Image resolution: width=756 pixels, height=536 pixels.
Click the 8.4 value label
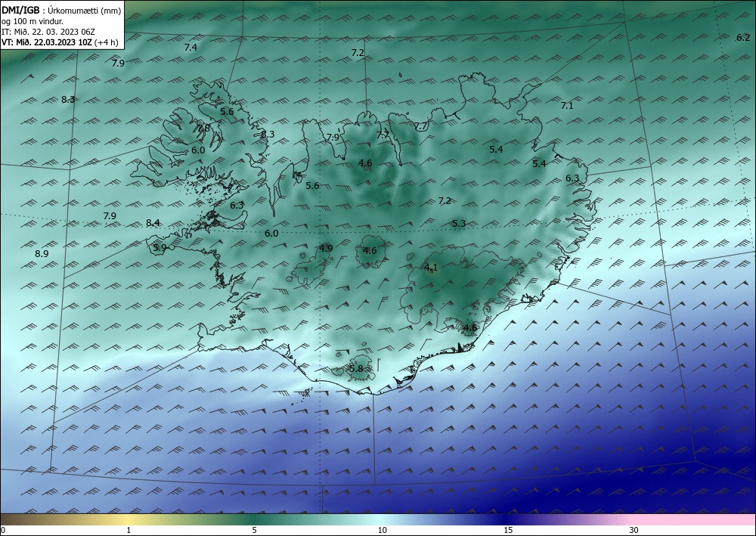[153, 223]
